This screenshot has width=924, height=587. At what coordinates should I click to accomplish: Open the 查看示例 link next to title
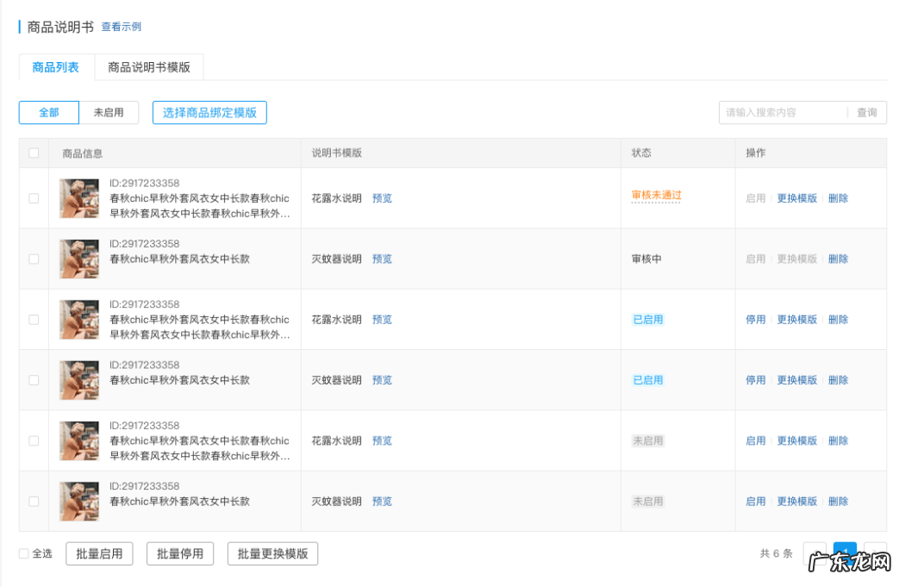(121, 26)
